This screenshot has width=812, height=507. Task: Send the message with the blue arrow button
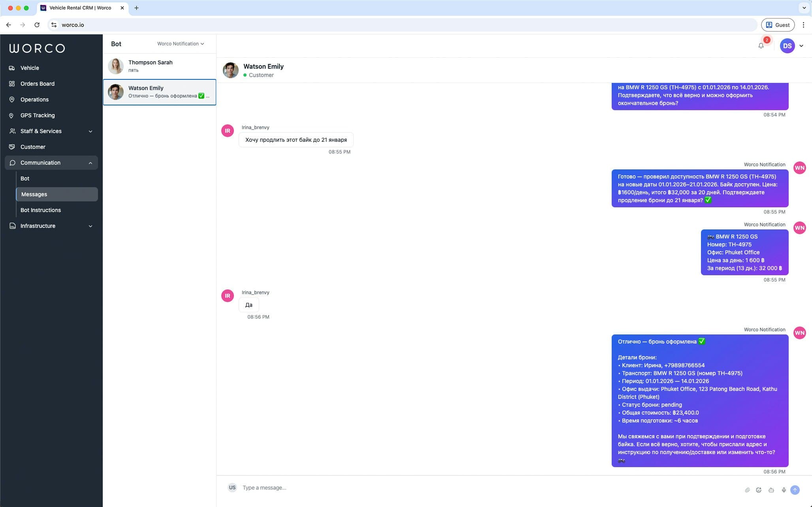(x=795, y=490)
